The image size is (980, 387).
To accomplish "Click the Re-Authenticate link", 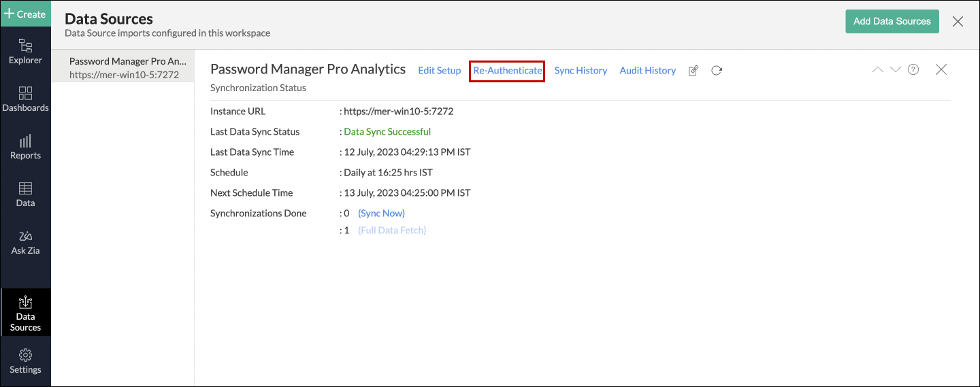I will (x=508, y=71).
